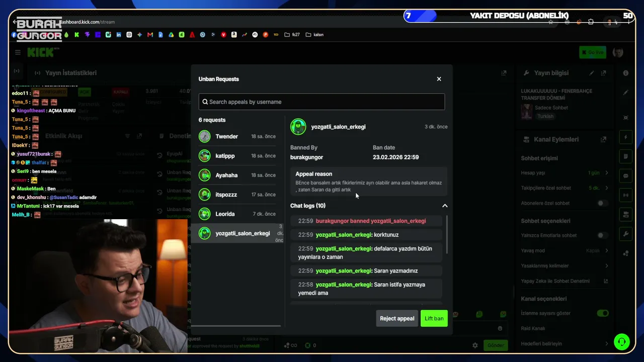Click the chat logs scrollbar
The width and height of the screenshot is (644, 362).
tap(447, 235)
